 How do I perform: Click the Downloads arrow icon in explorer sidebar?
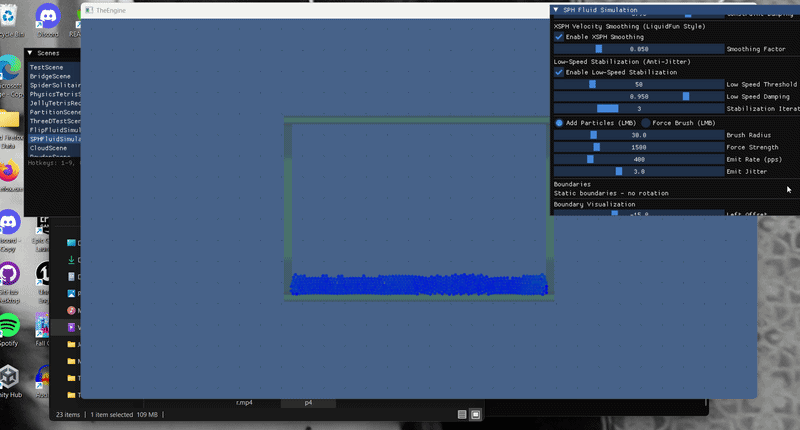[x=71, y=260]
